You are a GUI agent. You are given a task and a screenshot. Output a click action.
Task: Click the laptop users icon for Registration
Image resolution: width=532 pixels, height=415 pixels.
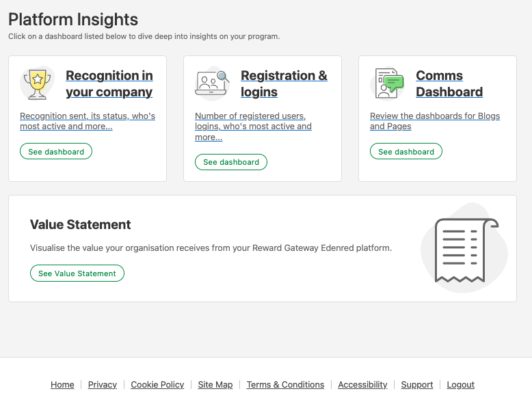[212, 83]
